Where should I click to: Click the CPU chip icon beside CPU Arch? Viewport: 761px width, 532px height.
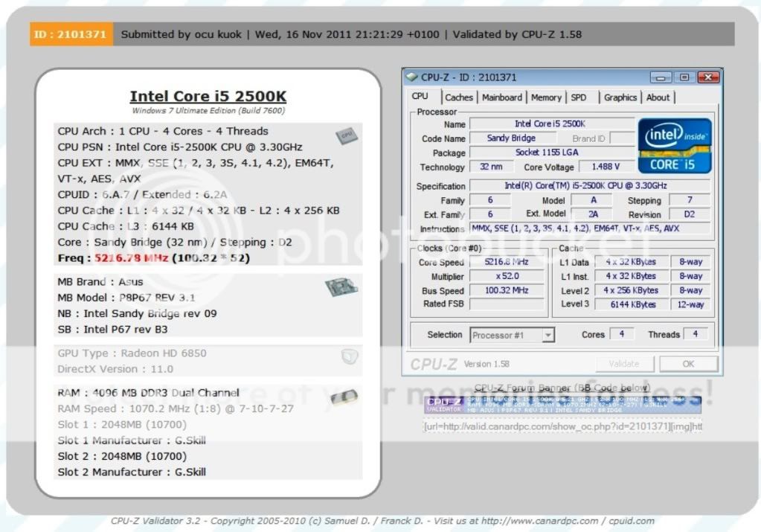click(347, 135)
